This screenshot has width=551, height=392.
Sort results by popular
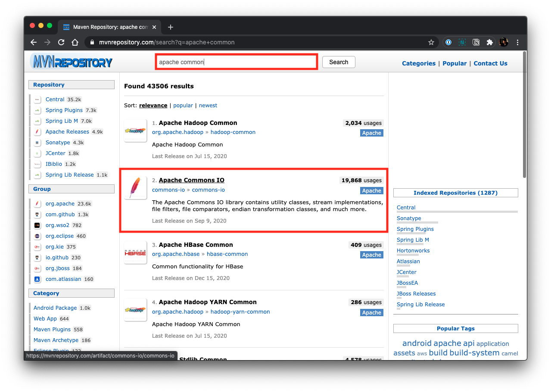[183, 106]
